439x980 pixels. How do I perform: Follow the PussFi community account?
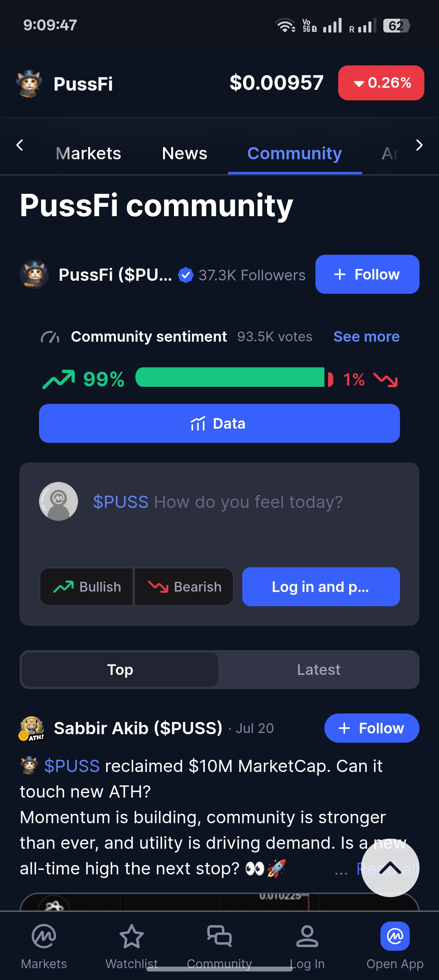click(x=367, y=274)
